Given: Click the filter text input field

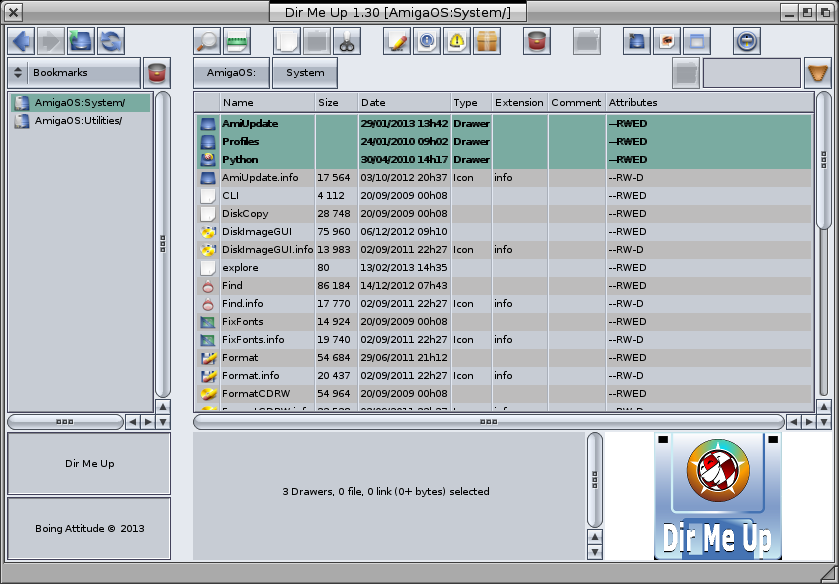Looking at the screenshot, I should coord(751,73).
